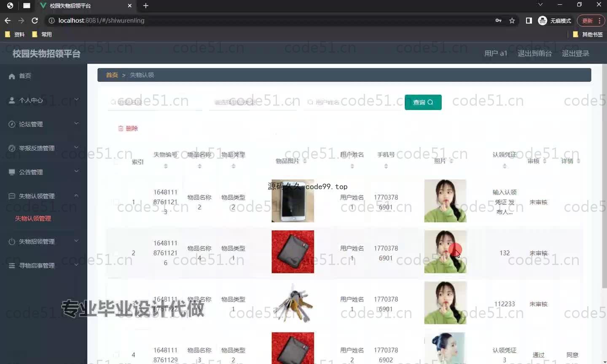Image resolution: width=607 pixels, height=364 pixels.
Task: Click the 举报反馈管理 sidebar icon
Action: coord(12,148)
